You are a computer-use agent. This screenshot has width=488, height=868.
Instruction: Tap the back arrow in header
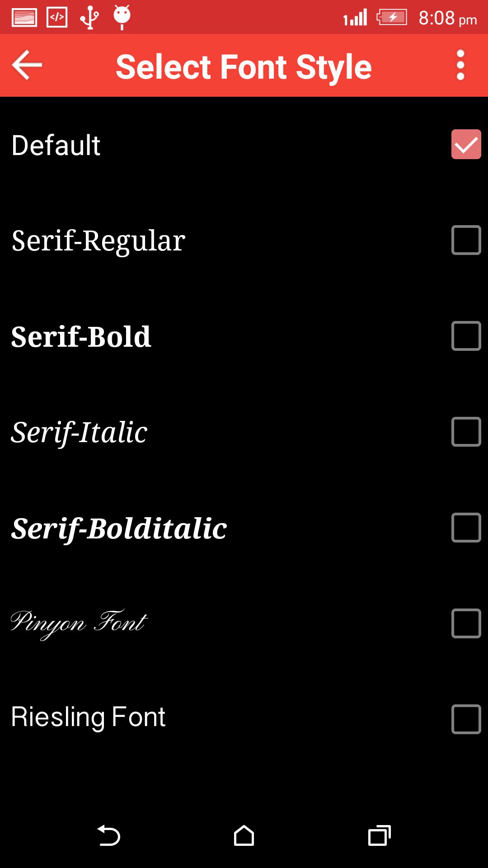[27, 65]
